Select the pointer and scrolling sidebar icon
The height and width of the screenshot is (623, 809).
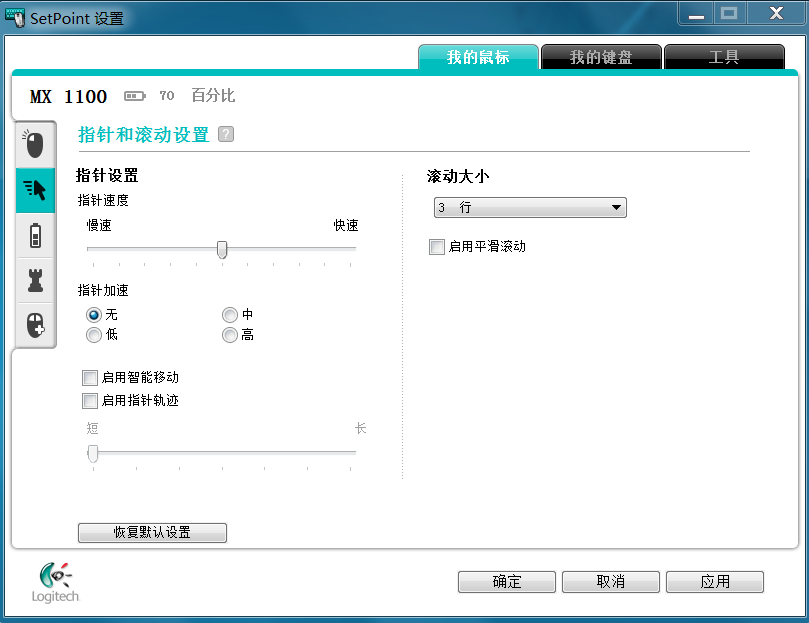35,190
